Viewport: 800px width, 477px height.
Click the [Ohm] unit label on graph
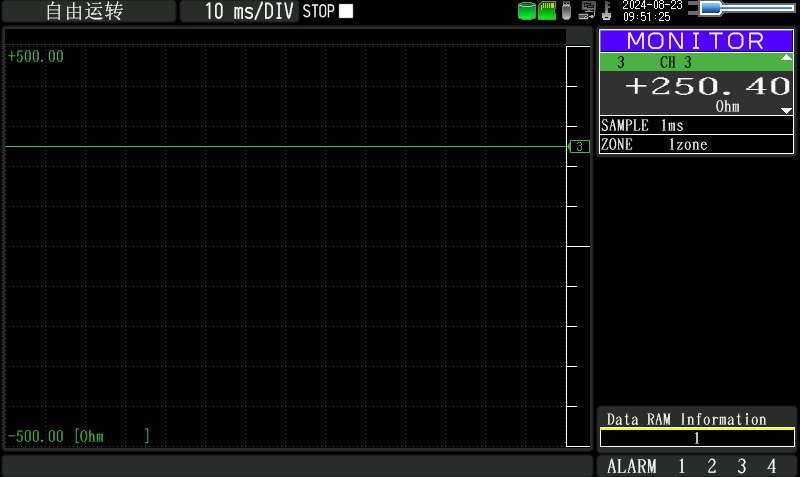click(112, 436)
